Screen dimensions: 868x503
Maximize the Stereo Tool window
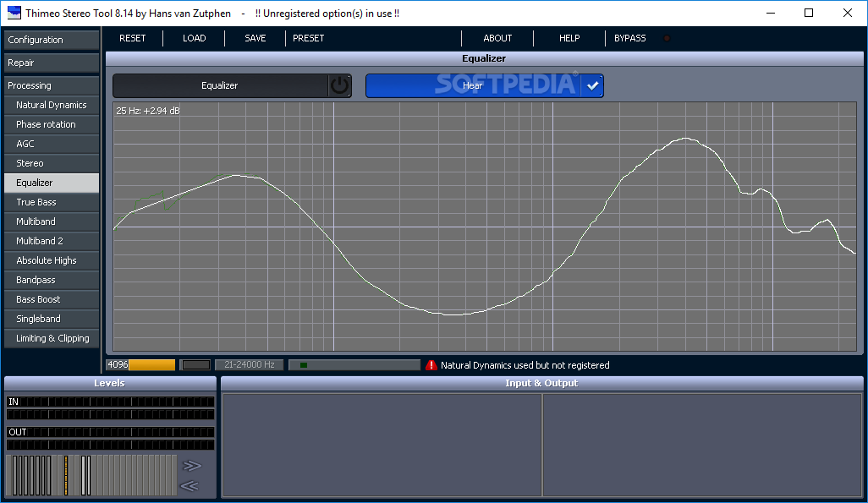coord(809,13)
